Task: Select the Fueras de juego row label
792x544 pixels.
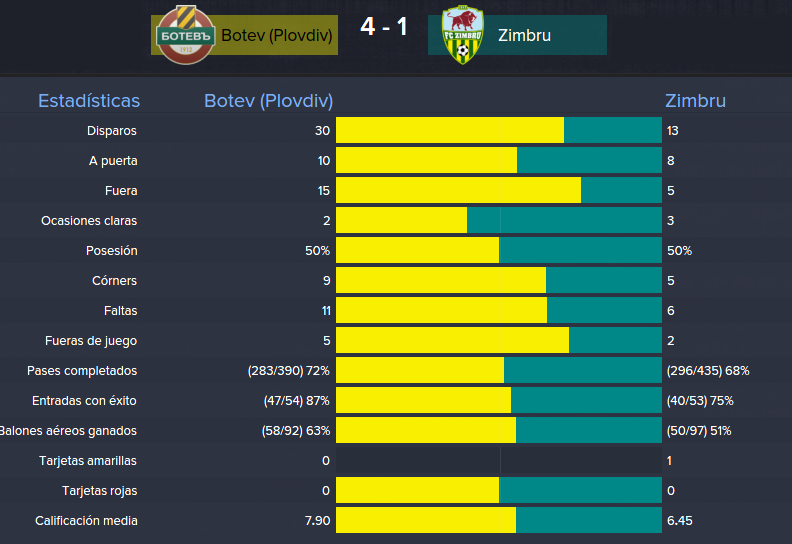Action: [91, 341]
